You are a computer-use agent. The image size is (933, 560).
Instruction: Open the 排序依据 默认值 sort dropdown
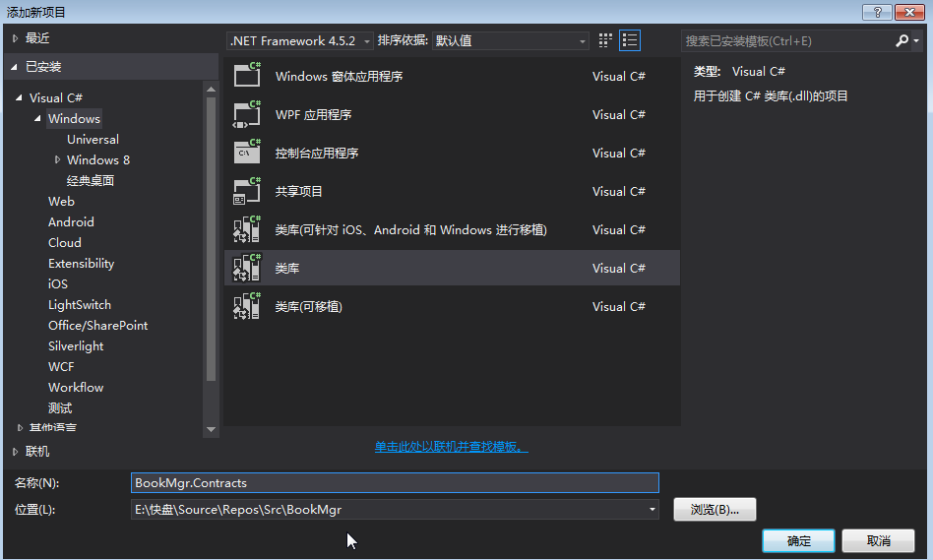(511, 40)
